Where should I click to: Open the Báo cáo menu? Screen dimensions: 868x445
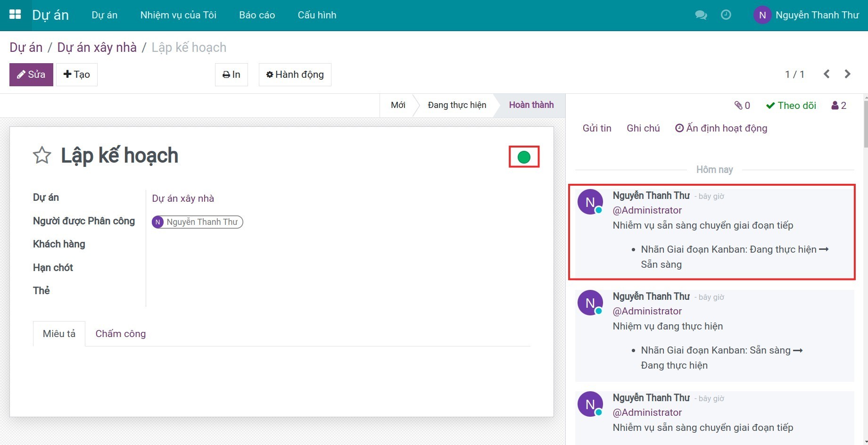point(257,15)
